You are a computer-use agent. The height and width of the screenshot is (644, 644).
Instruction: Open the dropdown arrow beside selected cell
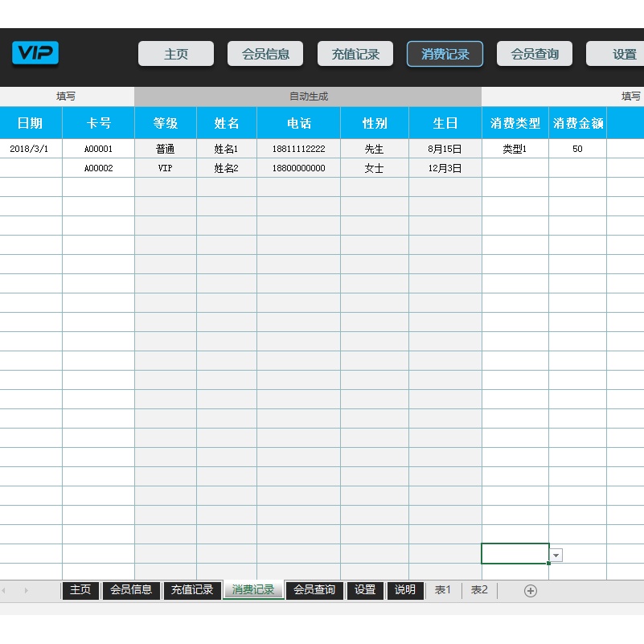(556, 556)
